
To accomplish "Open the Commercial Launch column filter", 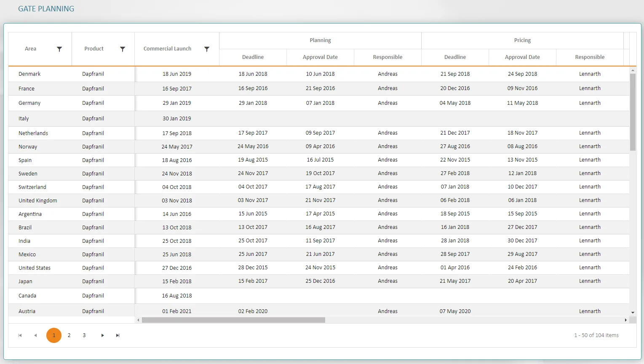I will [207, 49].
